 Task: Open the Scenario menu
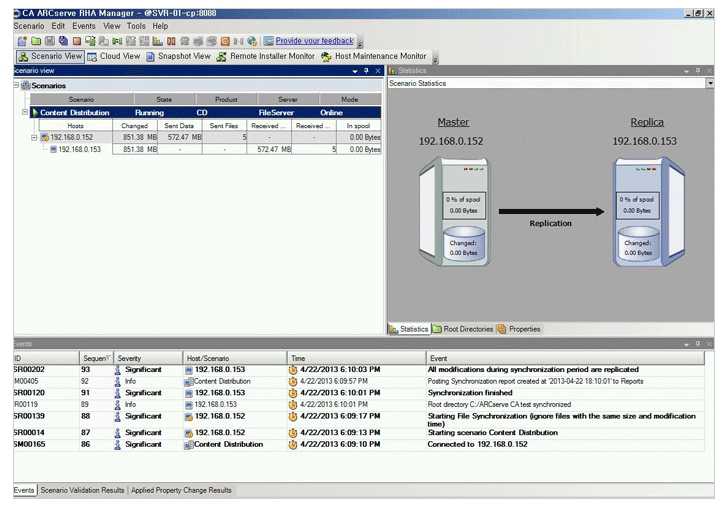click(29, 26)
